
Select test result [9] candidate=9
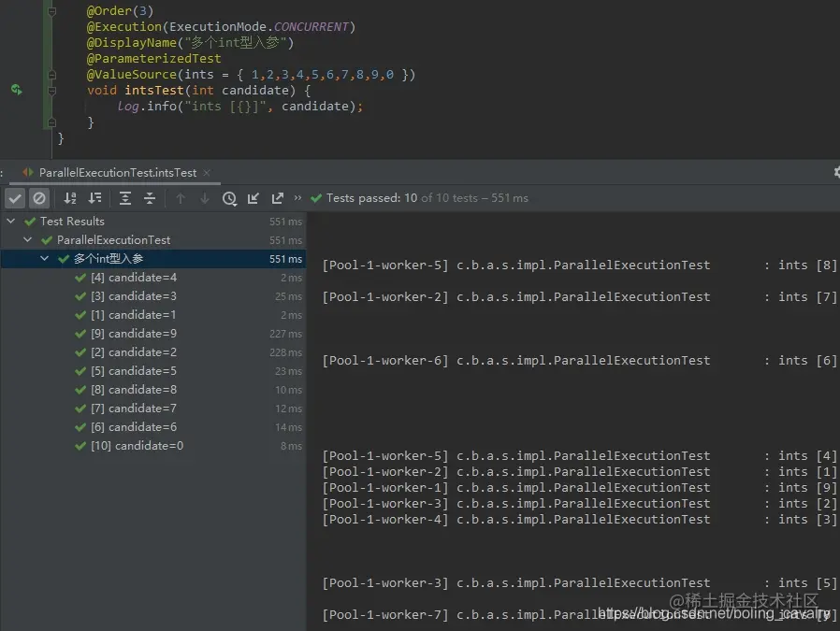153,334
